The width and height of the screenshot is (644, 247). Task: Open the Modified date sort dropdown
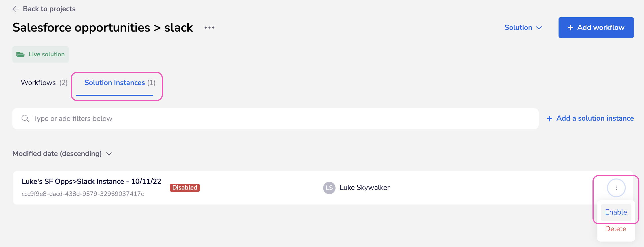(62, 154)
